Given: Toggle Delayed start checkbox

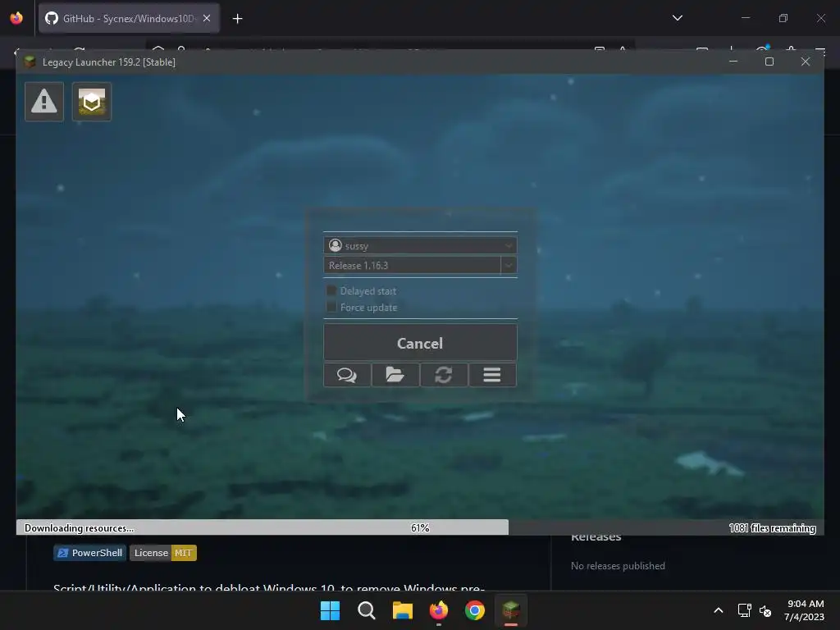Looking at the screenshot, I should click(331, 290).
